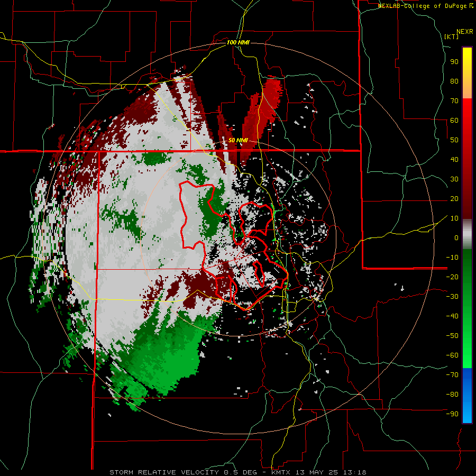Click the blue bottom segment of the color bar
Screen dimensions: 476x476
(x=467, y=396)
